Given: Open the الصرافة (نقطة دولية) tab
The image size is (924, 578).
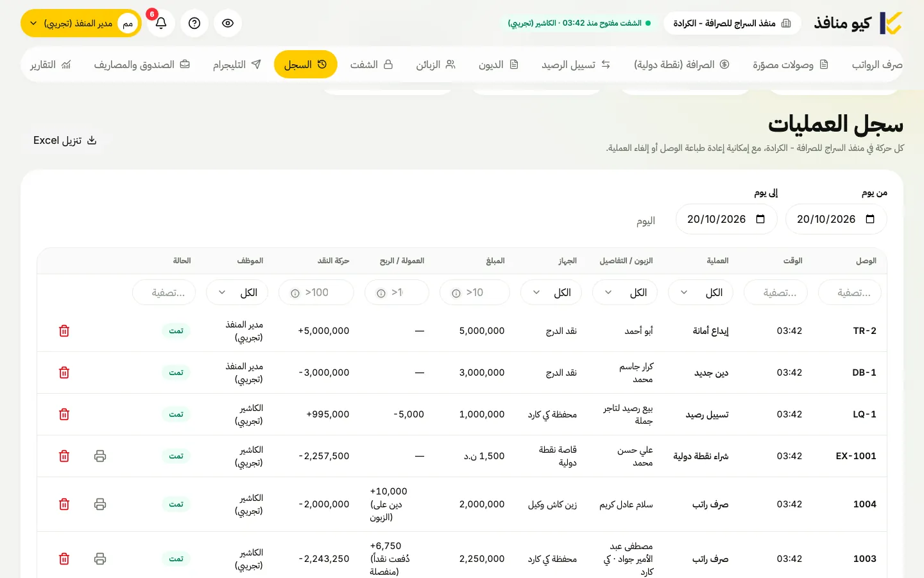Looking at the screenshot, I should pyautogui.click(x=681, y=64).
